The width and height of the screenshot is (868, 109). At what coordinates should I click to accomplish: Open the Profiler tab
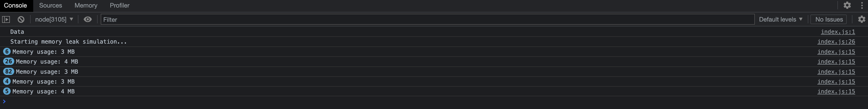(120, 5)
